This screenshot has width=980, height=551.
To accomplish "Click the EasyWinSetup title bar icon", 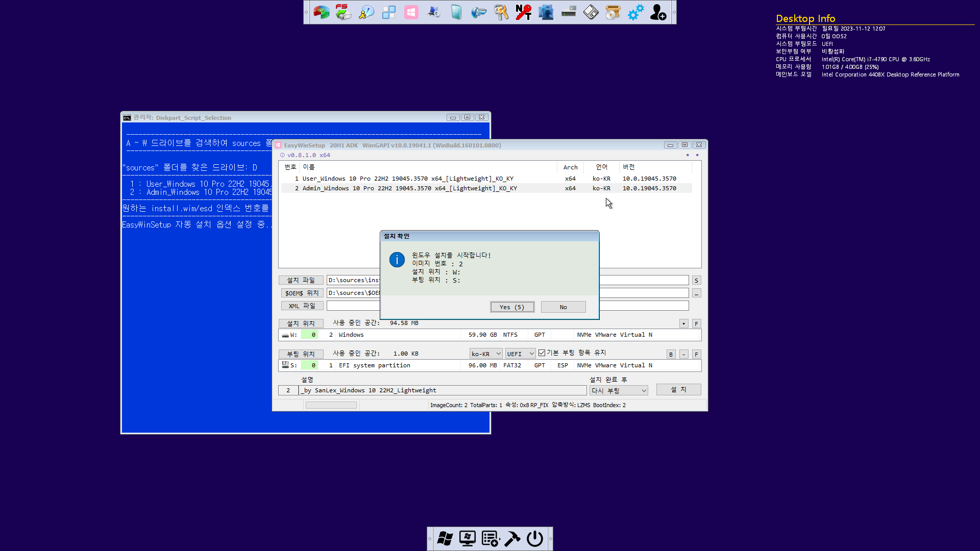I will 278,145.
